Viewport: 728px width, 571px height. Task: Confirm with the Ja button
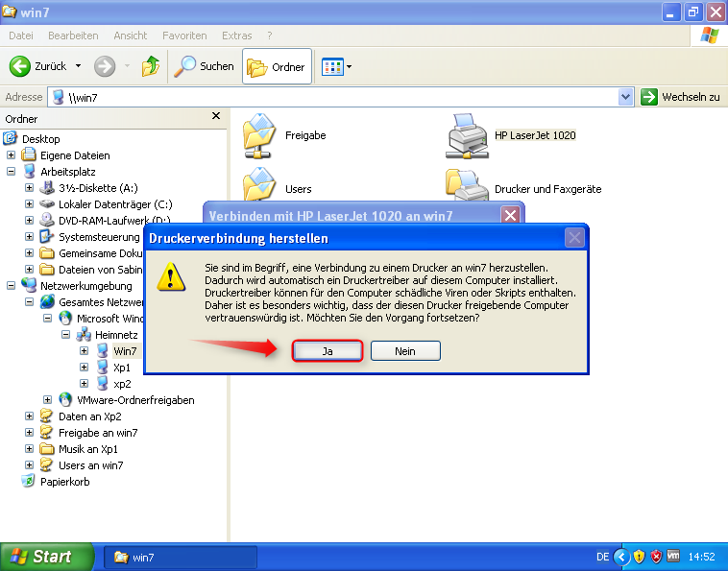[328, 351]
